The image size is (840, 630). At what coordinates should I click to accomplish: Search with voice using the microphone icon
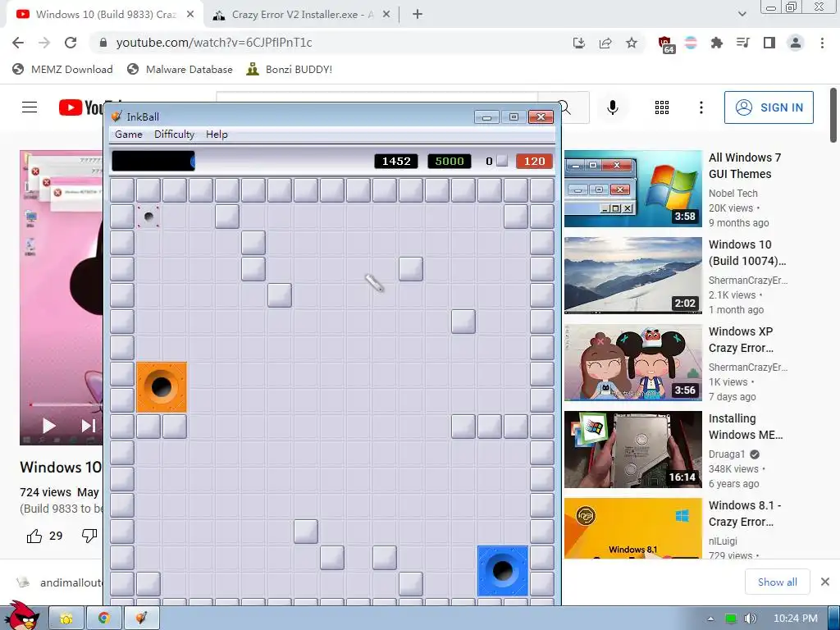pos(612,107)
